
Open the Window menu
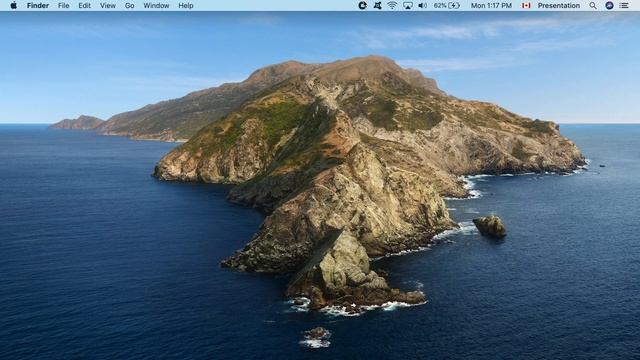[156, 5]
